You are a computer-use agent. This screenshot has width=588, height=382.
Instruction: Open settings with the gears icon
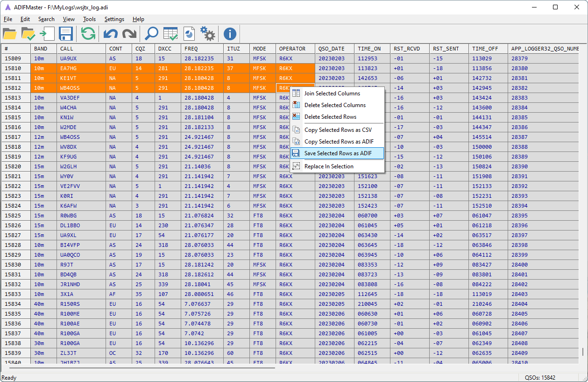coord(208,34)
